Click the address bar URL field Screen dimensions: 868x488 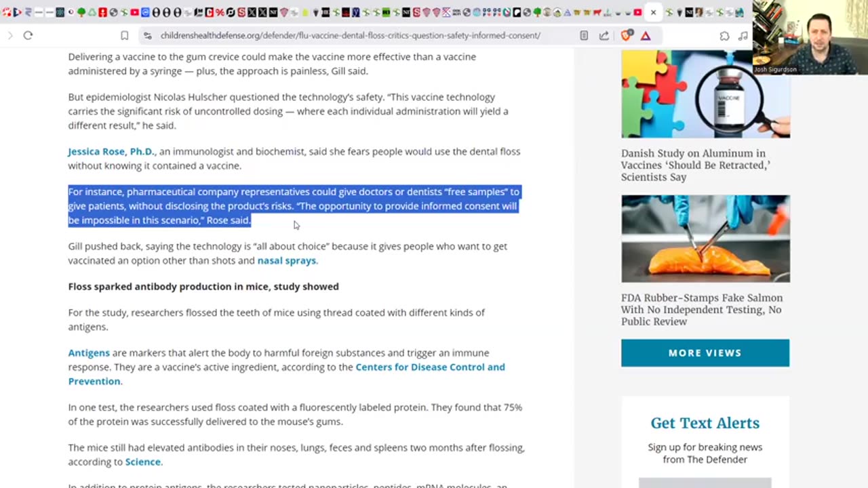point(350,35)
